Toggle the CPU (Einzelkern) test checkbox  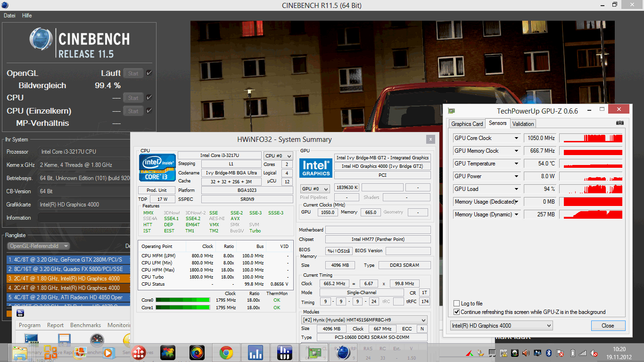click(149, 111)
